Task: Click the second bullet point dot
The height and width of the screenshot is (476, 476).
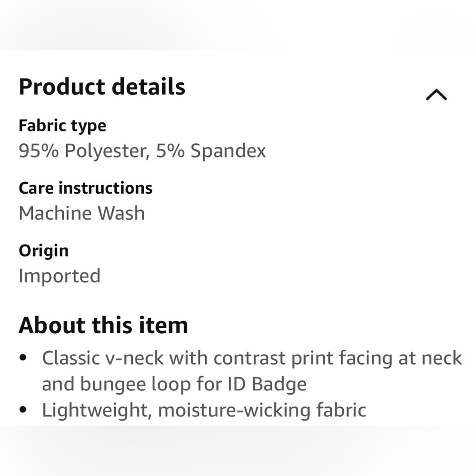Action: [x=23, y=410]
